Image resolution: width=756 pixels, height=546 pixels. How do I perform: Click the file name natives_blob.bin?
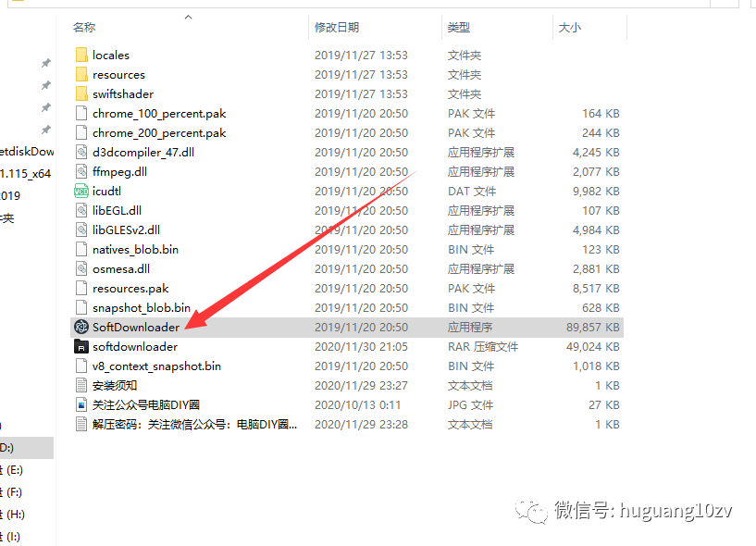tap(135, 249)
